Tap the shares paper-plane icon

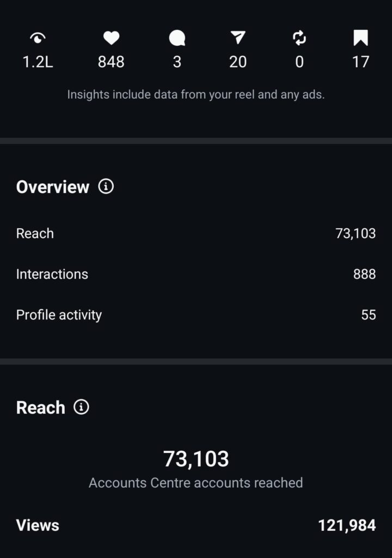[x=238, y=38]
